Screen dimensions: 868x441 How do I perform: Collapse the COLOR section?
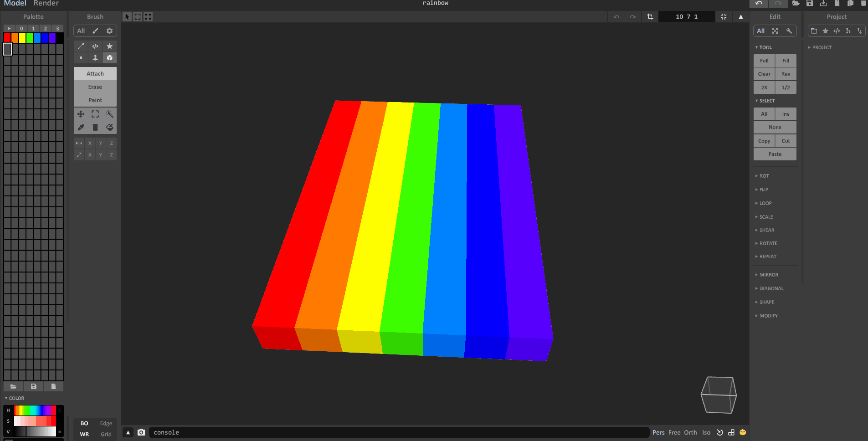15,398
